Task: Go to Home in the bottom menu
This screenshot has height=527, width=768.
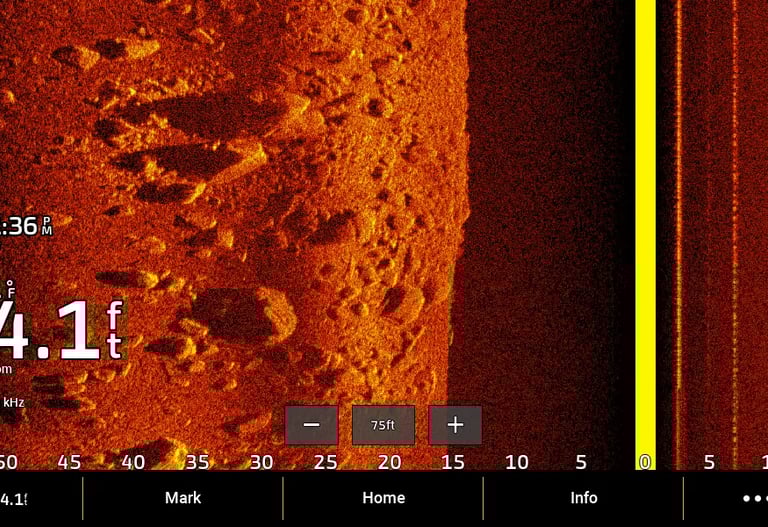Action: 384,498
